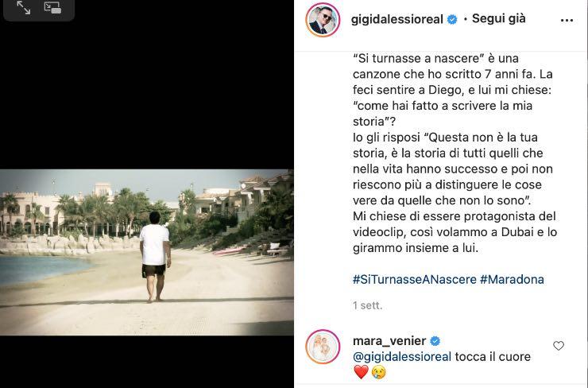Click the red heart emoji in comment
This screenshot has height=388, width=588.
click(x=361, y=372)
